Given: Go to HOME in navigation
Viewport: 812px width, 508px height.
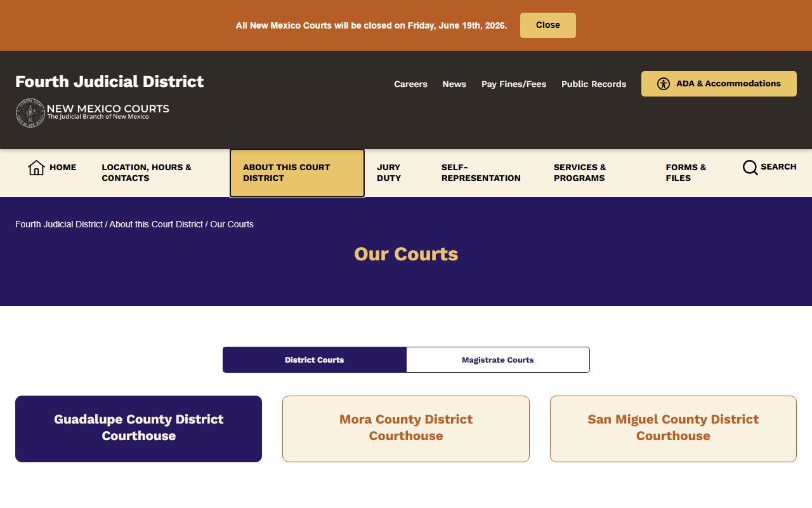Looking at the screenshot, I should (x=63, y=167).
